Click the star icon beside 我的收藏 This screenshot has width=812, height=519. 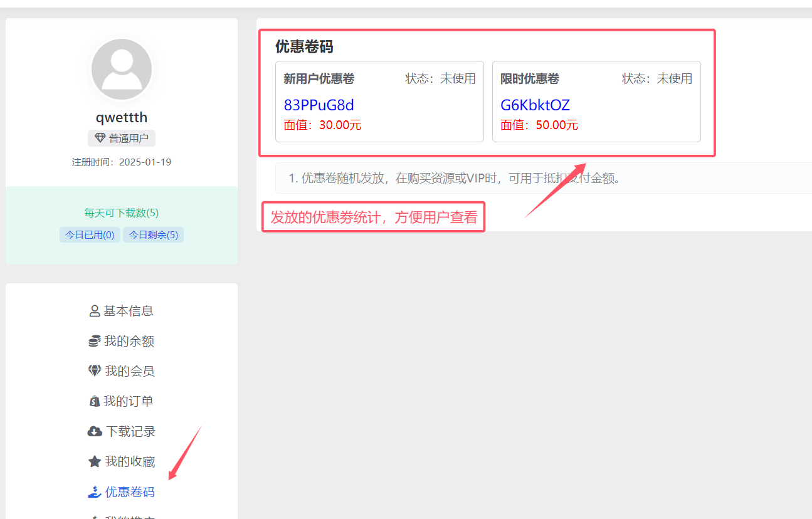coord(95,462)
